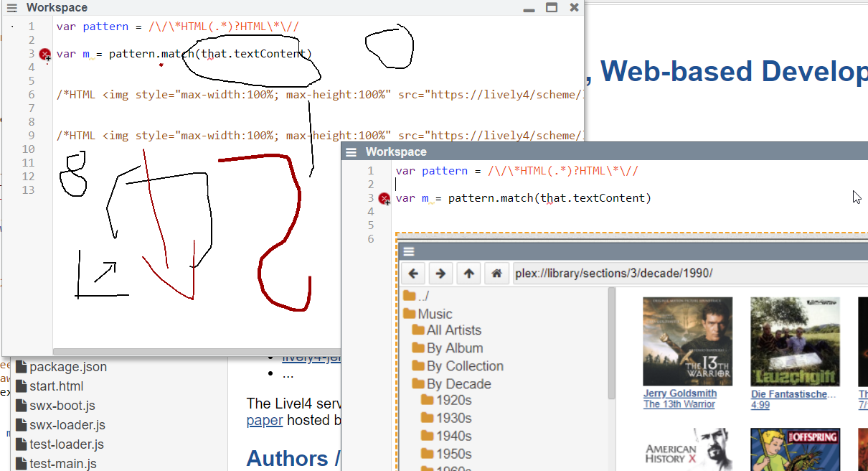The image size is (868, 471).
Task: Open the embedded file browser hamburger menu
Action: pyautogui.click(x=409, y=251)
